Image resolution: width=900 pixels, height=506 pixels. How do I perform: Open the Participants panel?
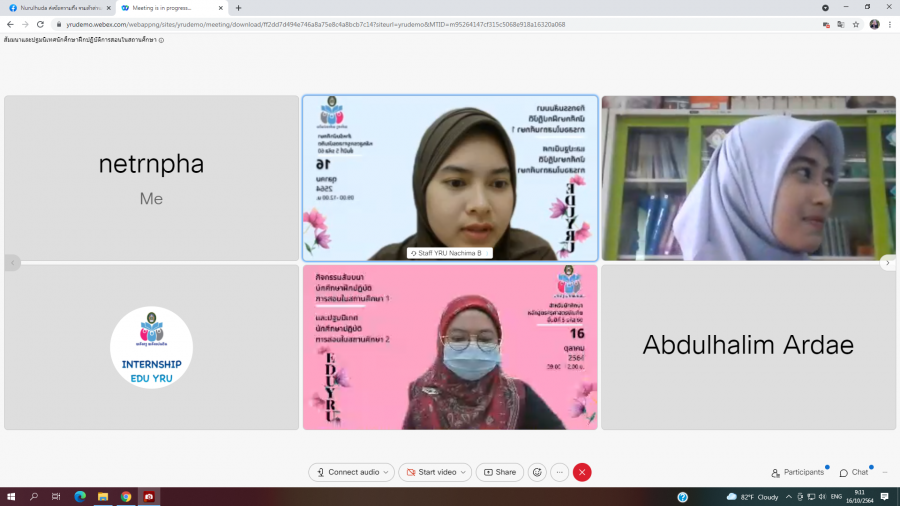[798, 472]
